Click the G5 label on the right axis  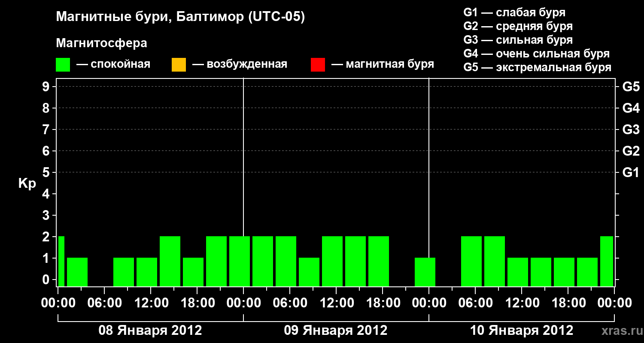pos(631,87)
